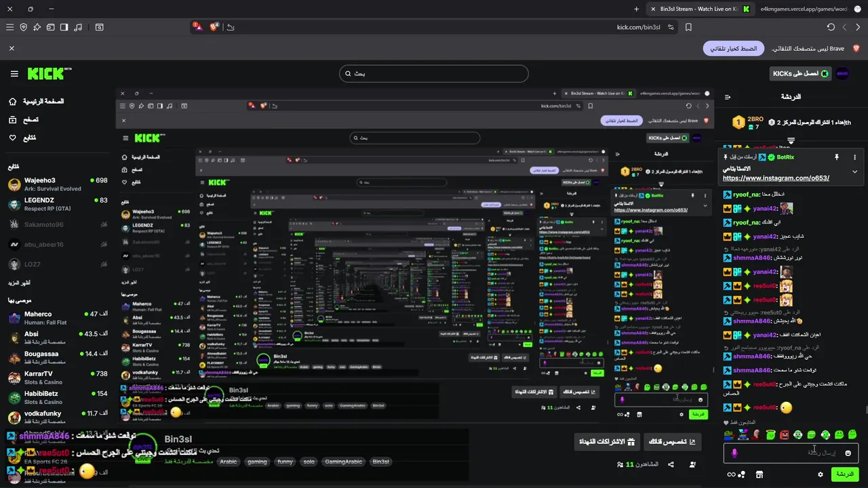Open the tab search icon in toolbar

click(x=100, y=27)
